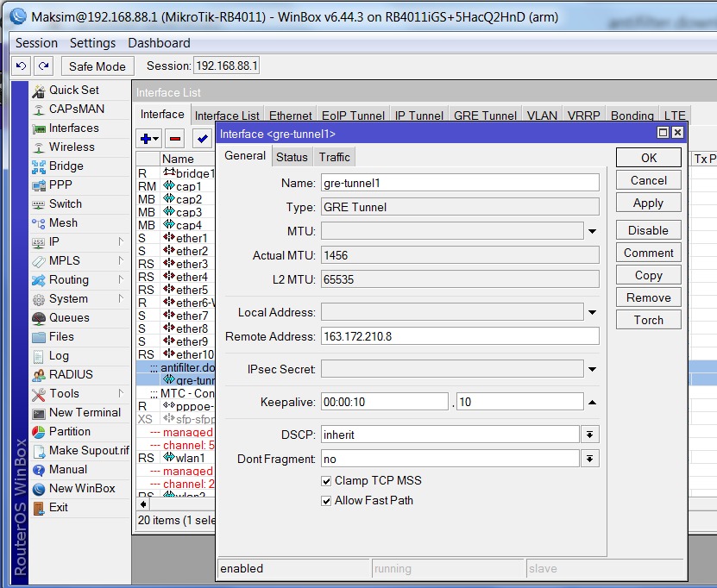Open the Manual entry

point(67,470)
